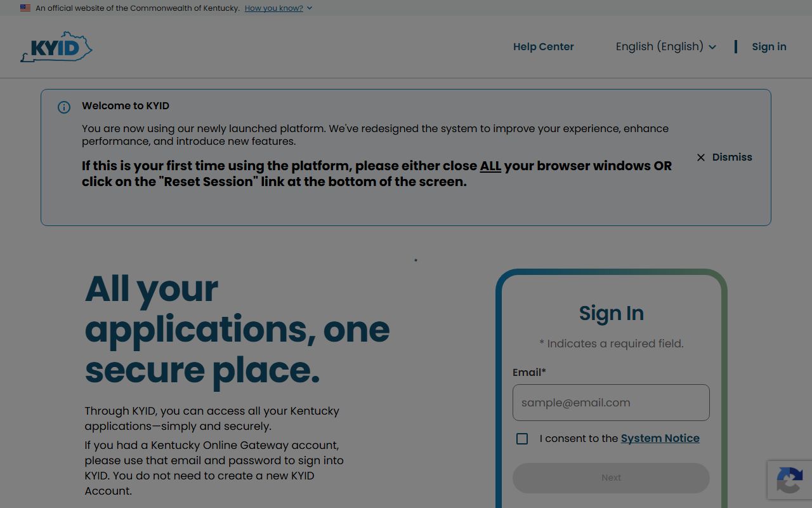Click the reCAPTCHA badge

tap(790, 480)
